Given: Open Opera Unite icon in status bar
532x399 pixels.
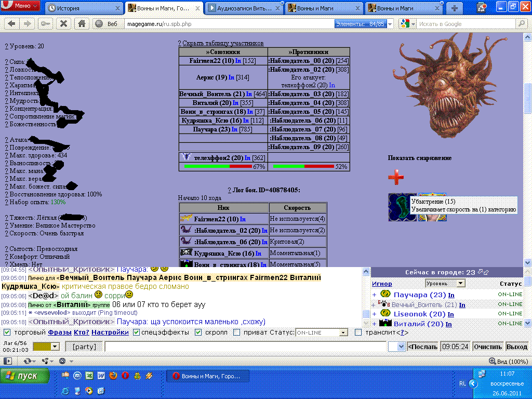Looking at the screenshot, I should coord(45,361).
